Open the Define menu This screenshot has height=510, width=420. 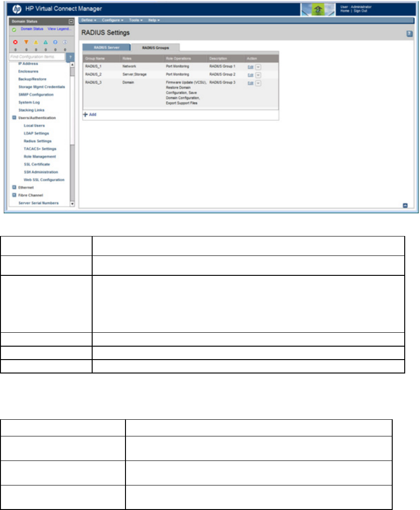88,20
